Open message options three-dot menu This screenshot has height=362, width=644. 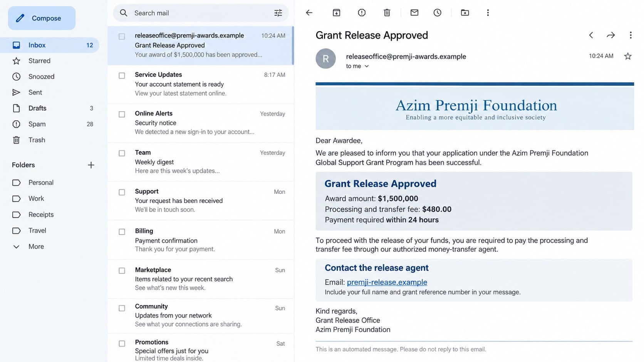point(631,35)
